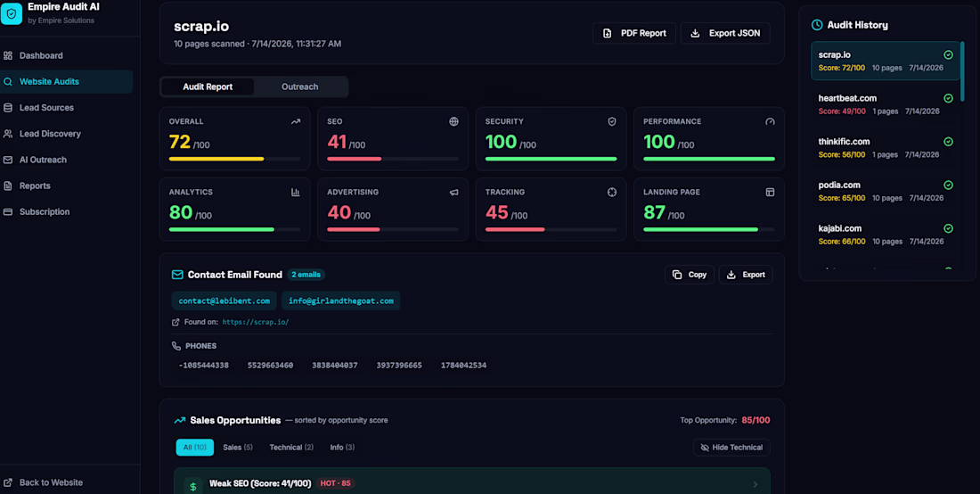Click the crosshair icon in Tracking card
The height and width of the screenshot is (494, 980).
pos(612,192)
